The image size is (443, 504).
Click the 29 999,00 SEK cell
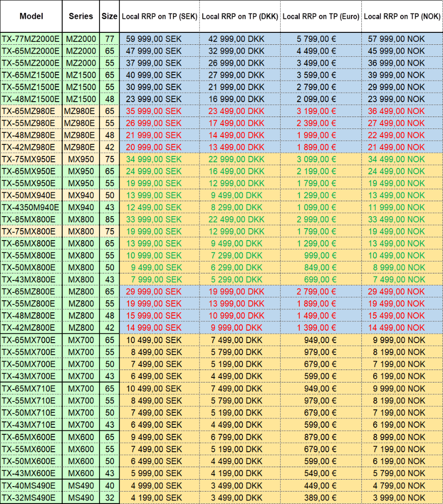(x=159, y=291)
